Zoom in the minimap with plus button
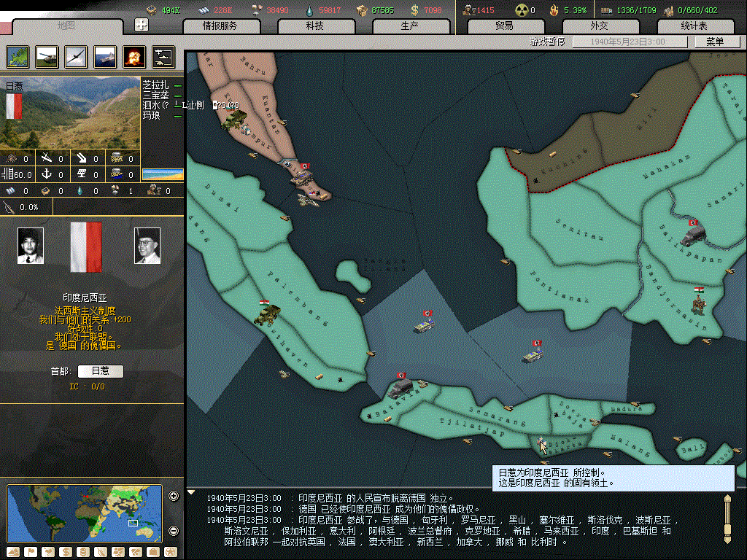 click(174, 497)
